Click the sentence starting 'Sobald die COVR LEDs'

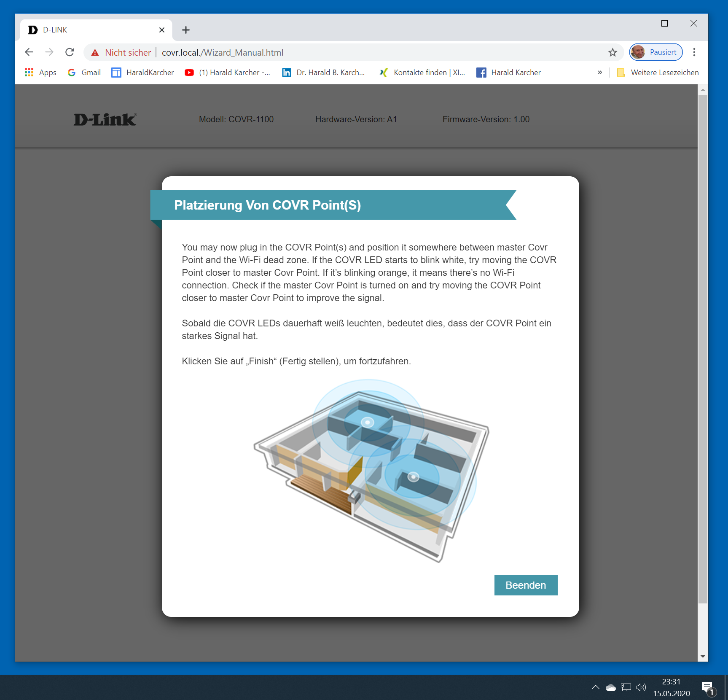point(367,329)
